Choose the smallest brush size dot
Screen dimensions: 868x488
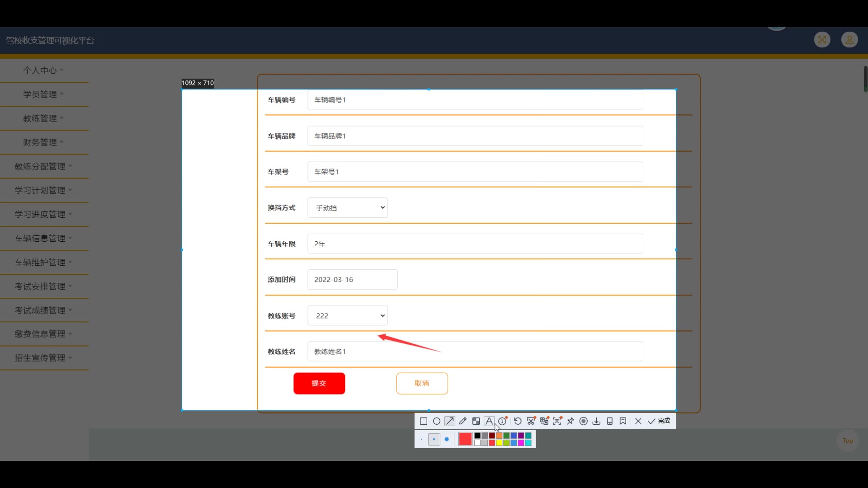click(421, 439)
